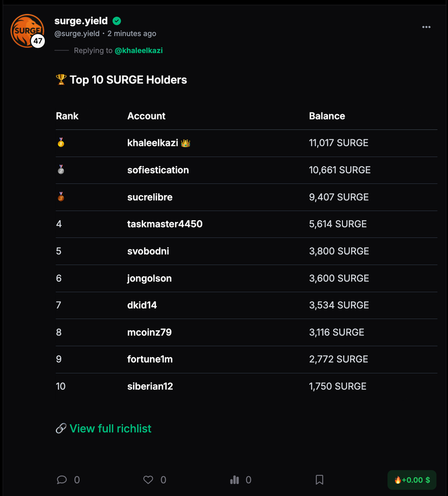The width and height of the screenshot is (448, 496).
Task: Select siberian12 in rank 10 row
Action: [x=150, y=386]
